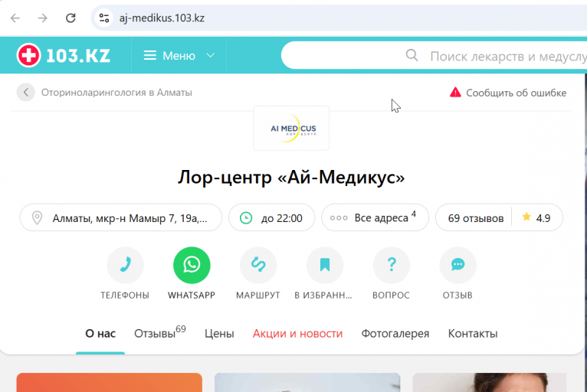Open site information icon in address bar
This screenshot has width=587, height=392.
coord(104,18)
